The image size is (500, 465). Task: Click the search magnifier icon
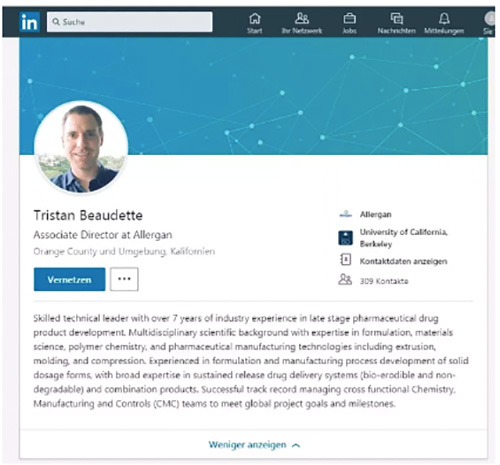click(56, 22)
